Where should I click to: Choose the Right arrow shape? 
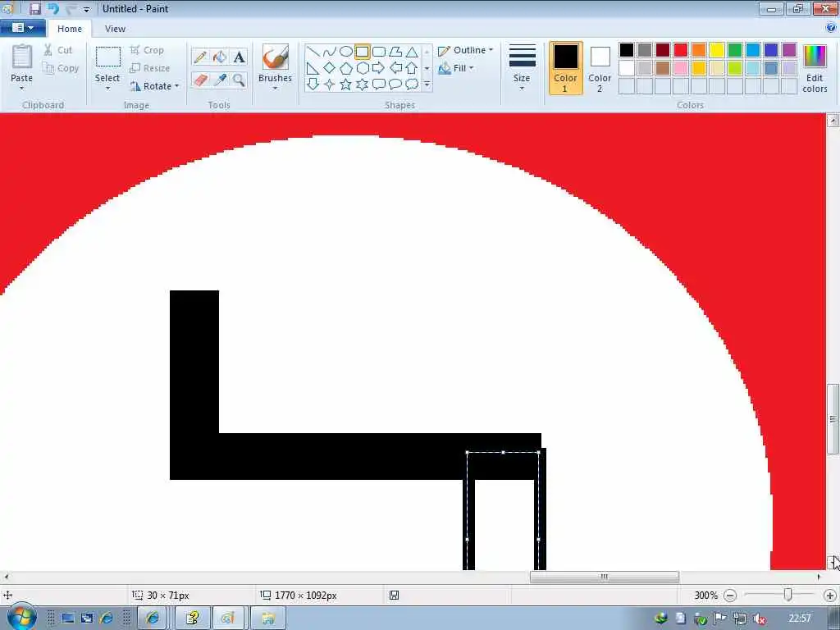379,68
